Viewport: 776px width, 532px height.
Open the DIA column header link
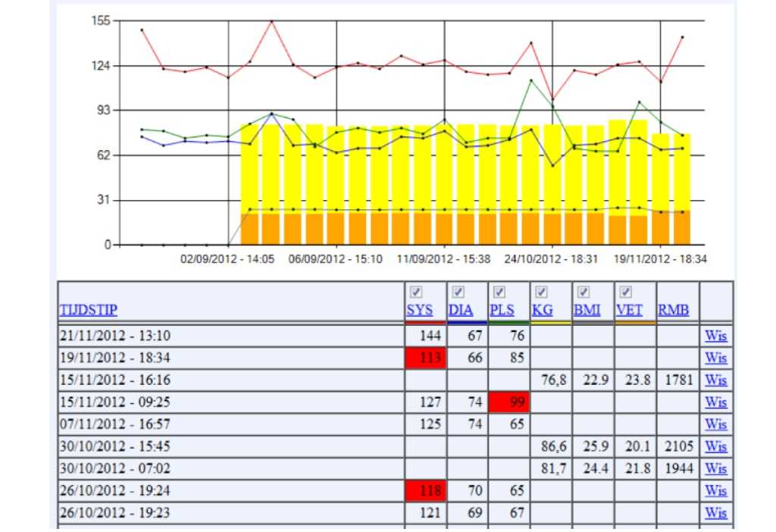point(461,310)
